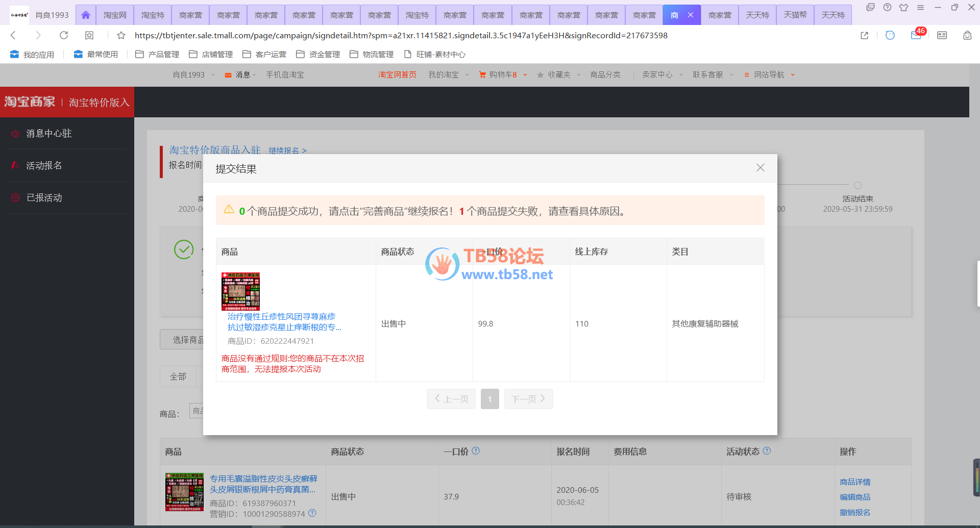The height and width of the screenshot is (528, 980).
Task: Open the 治疗慢性丘疹性风团 product link
Action: coord(284,322)
